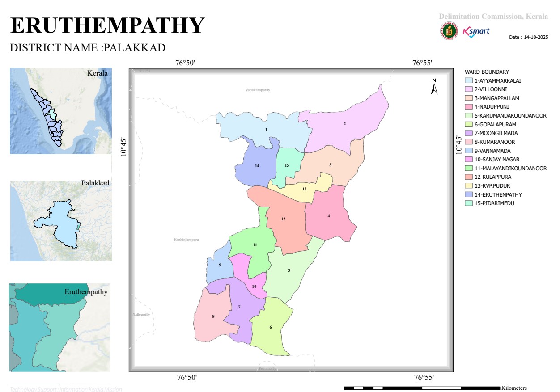560x392 pixels.
Task: Click the scale bar at the bottom
Action: (422, 388)
